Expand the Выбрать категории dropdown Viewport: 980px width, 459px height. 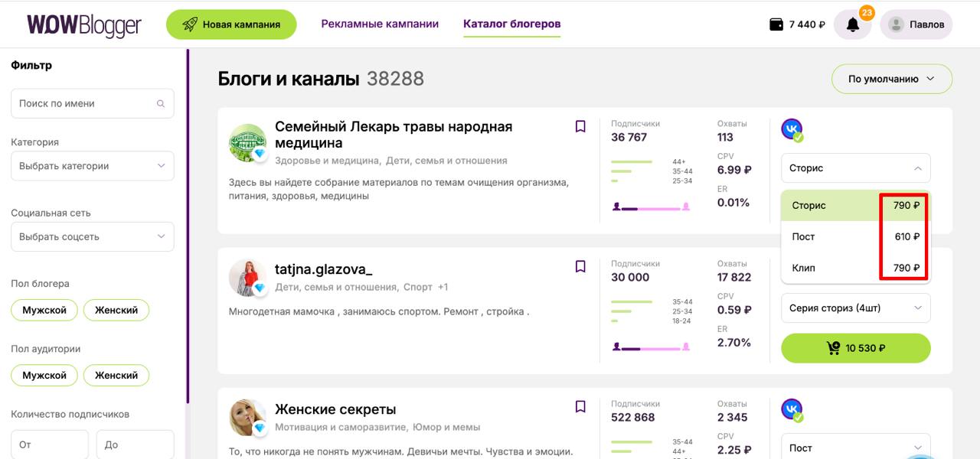92,166
